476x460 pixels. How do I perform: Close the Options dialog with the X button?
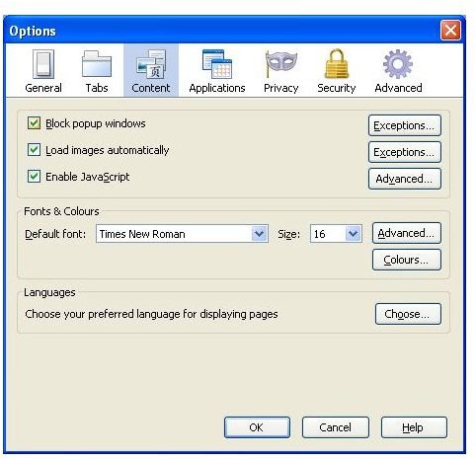[x=450, y=31]
